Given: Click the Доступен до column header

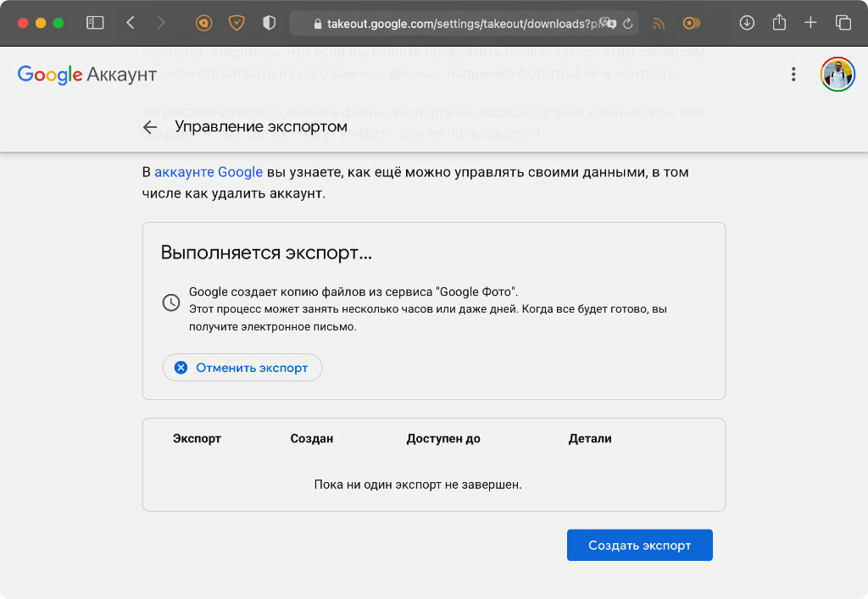Looking at the screenshot, I should click(x=443, y=439).
